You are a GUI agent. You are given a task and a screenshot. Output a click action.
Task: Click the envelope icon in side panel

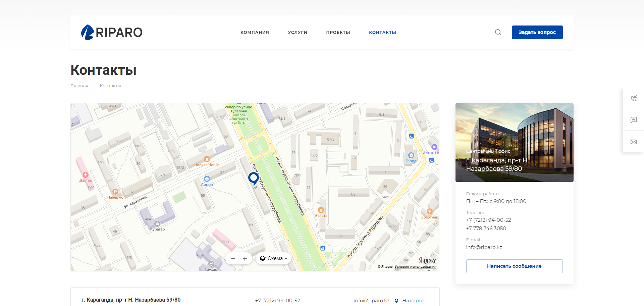634,142
